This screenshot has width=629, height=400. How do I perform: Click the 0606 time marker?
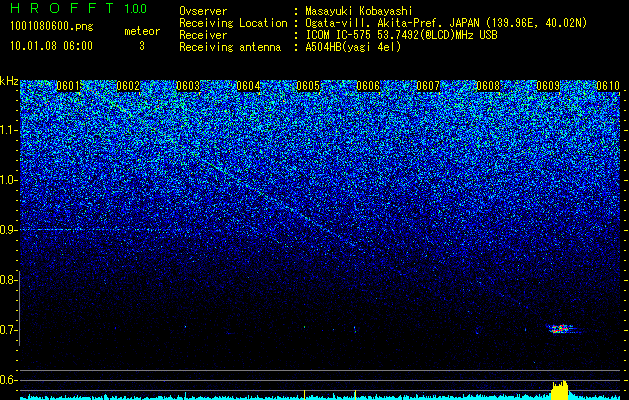pyautogui.click(x=368, y=86)
